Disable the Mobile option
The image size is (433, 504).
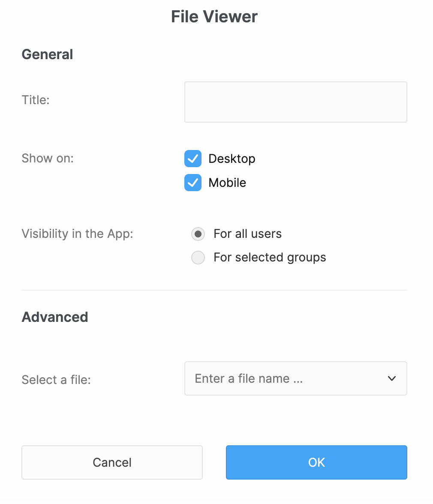(x=193, y=183)
